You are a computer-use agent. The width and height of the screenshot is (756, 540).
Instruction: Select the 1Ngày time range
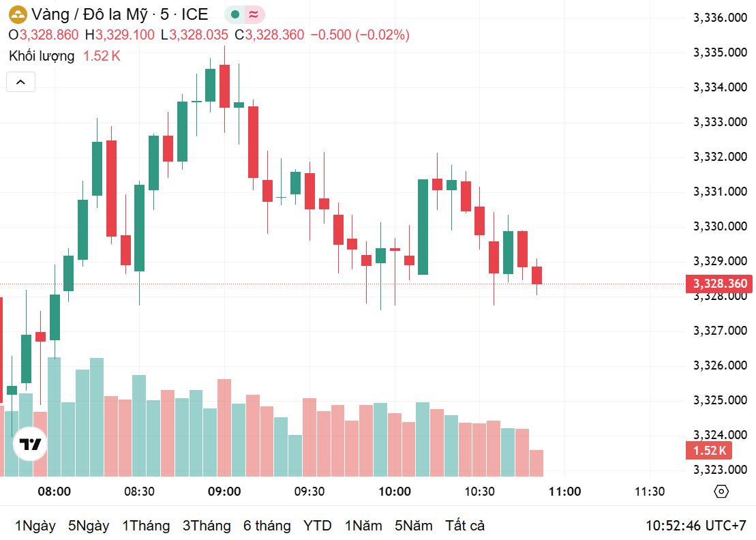click(x=35, y=526)
